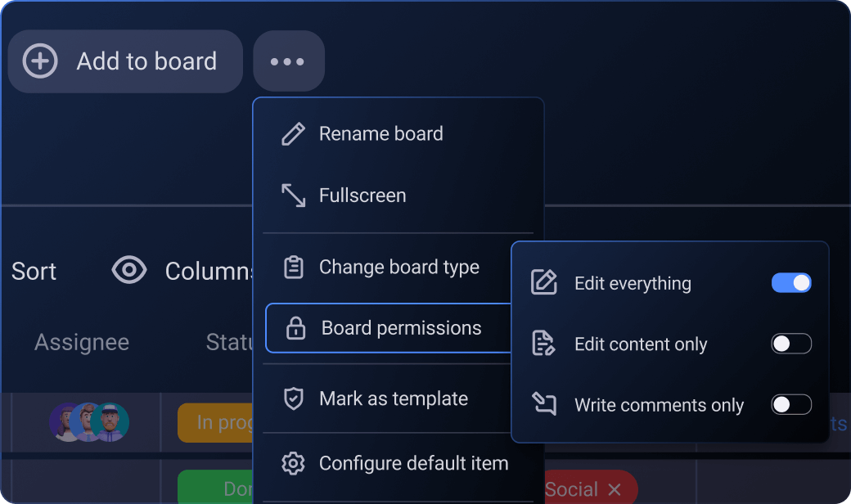Click the padlock icon in Board permissions
This screenshot has width=851, height=504.
point(295,328)
